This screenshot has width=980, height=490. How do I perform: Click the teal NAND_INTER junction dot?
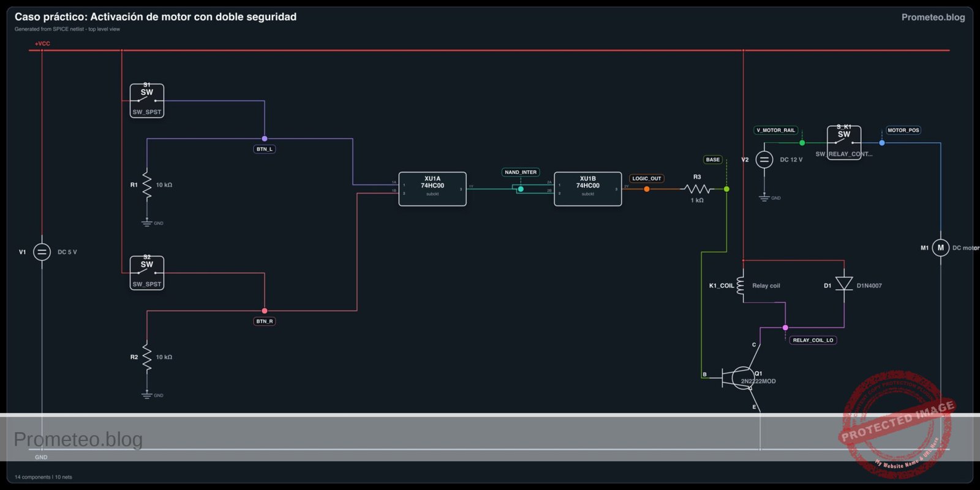click(x=521, y=189)
